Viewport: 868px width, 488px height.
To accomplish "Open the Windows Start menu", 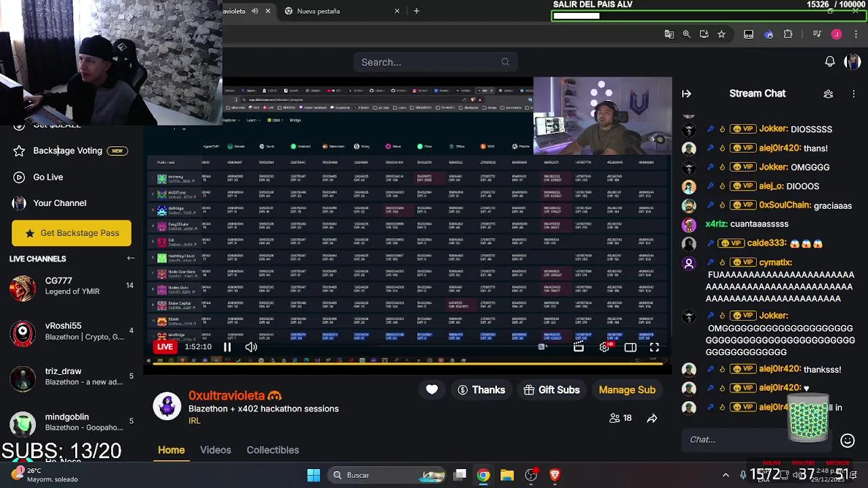I will pos(313,475).
